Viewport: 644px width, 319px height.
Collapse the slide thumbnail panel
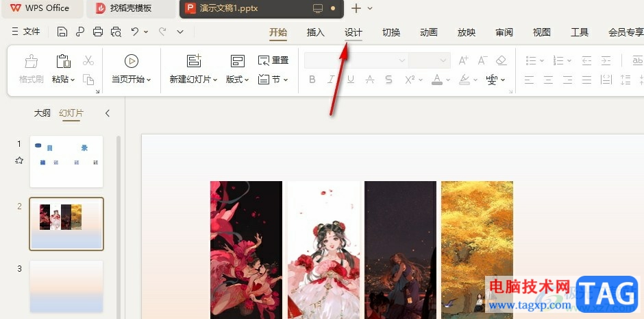[x=108, y=113]
